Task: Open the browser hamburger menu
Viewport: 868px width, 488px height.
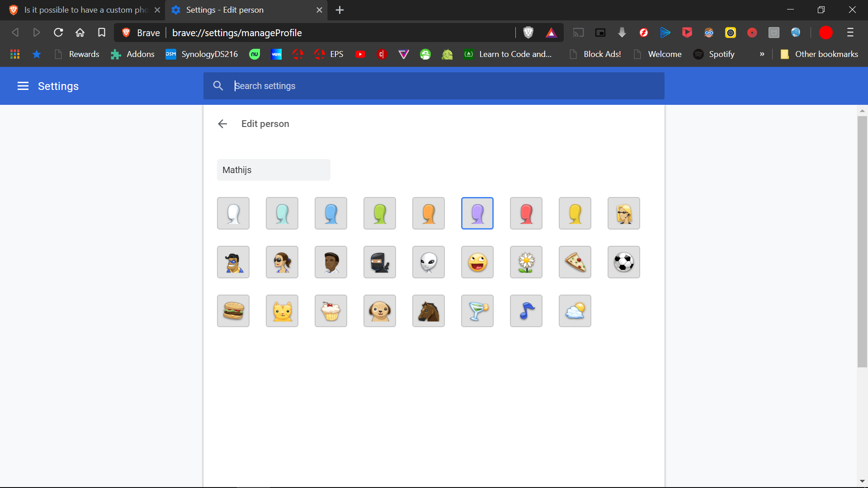Action: (851, 33)
